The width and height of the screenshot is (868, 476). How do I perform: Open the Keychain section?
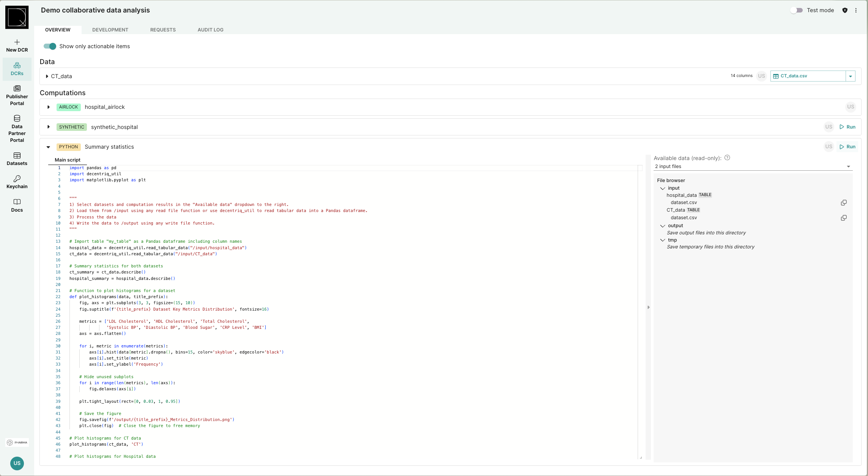coord(17,182)
